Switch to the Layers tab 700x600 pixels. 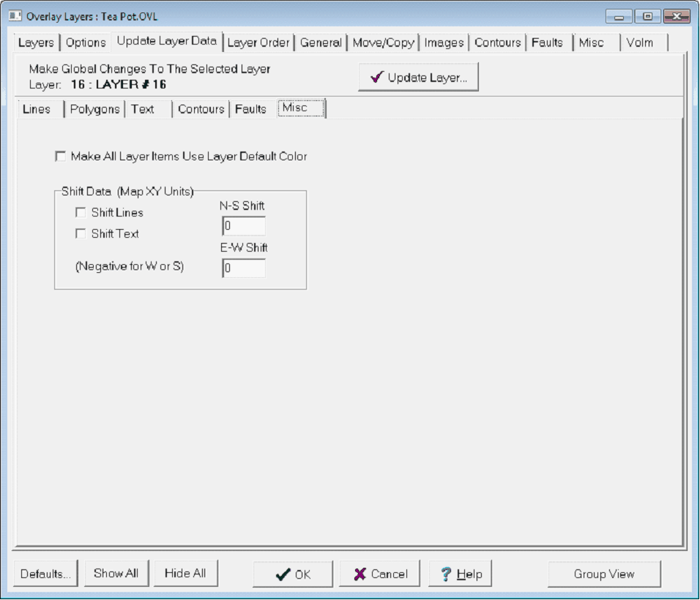click(x=35, y=42)
